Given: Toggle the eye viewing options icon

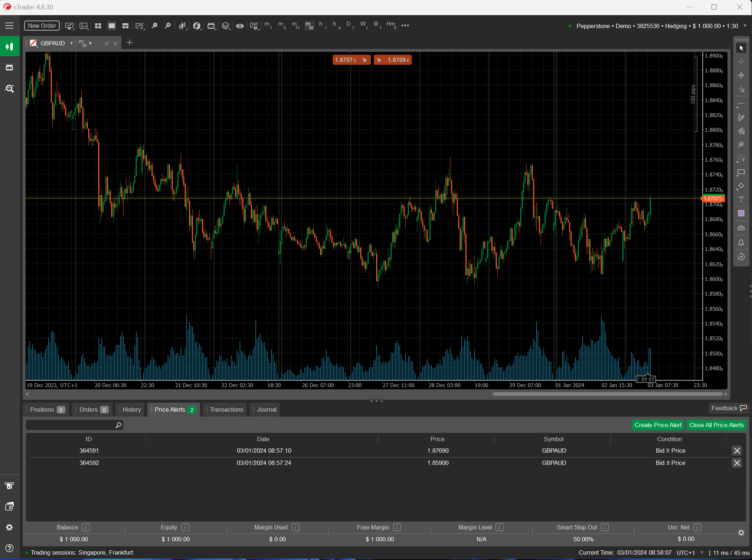Looking at the screenshot, I should pyautogui.click(x=240, y=26).
